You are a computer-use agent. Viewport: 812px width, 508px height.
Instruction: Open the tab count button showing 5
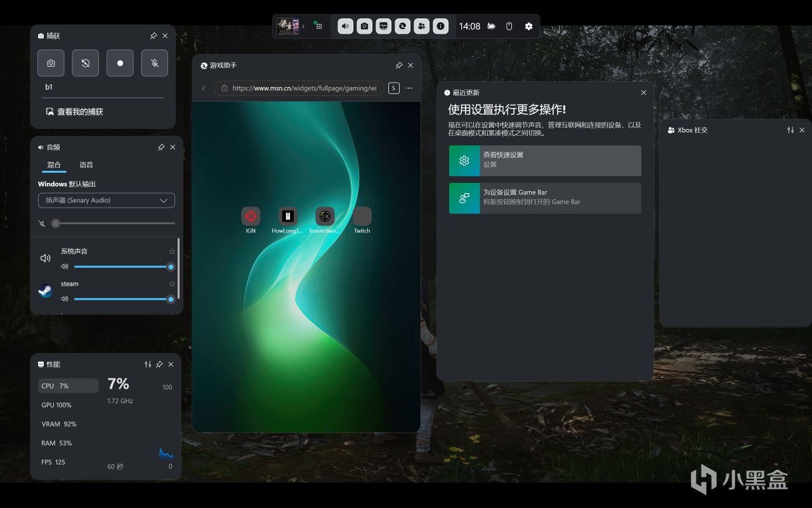[x=394, y=88]
